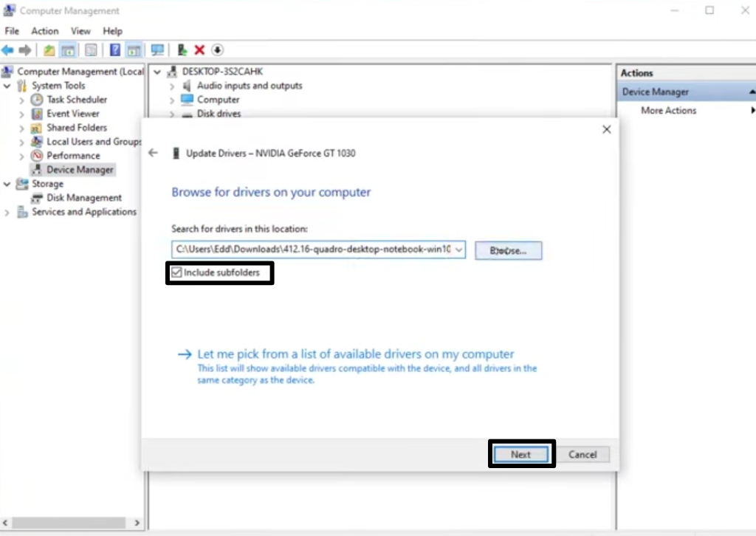Collapse the DESKTOP-3S2CAHK device node
Image resolution: width=756 pixels, height=536 pixels.
(x=157, y=72)
